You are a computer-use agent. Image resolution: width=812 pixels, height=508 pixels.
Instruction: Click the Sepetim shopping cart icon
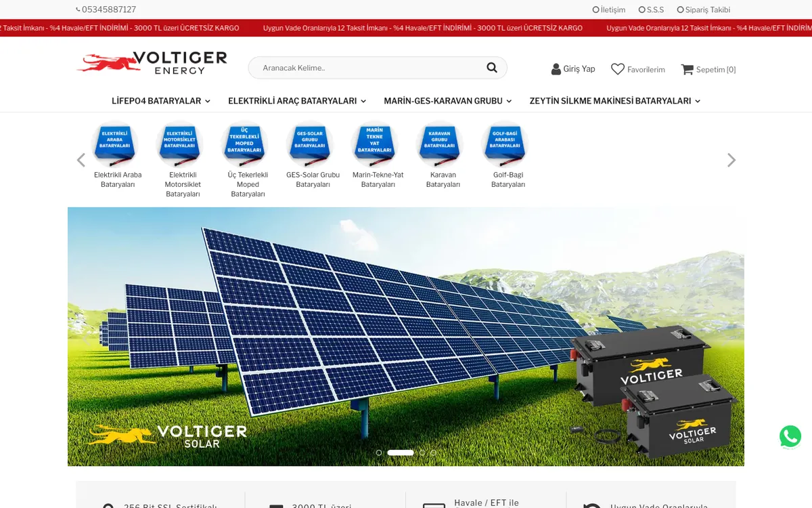(687, 69)
